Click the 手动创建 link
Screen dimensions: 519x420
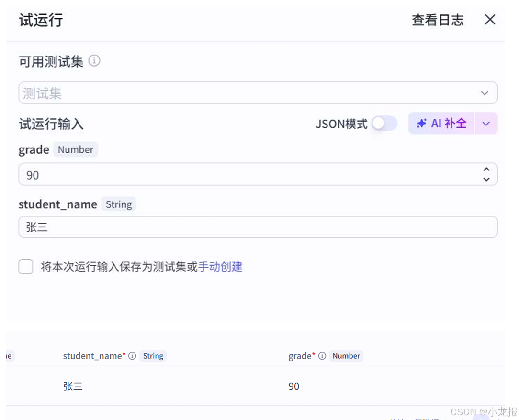[220, 266]
